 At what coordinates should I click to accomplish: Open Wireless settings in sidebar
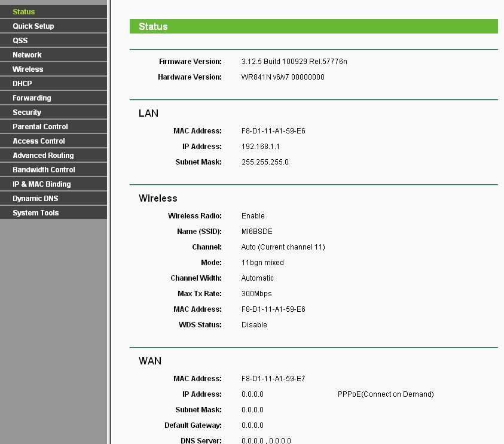[x=28, y=69]
